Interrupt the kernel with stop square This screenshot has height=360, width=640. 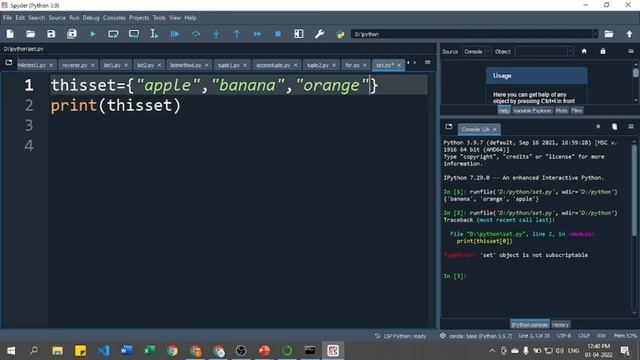(x=598, y=127)
